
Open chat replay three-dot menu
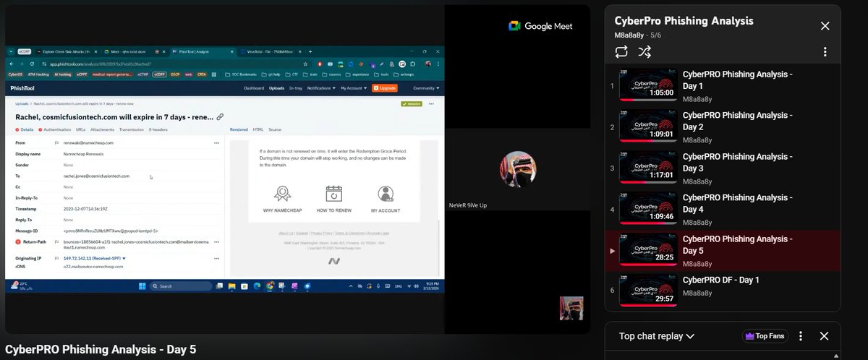[801, 336]
